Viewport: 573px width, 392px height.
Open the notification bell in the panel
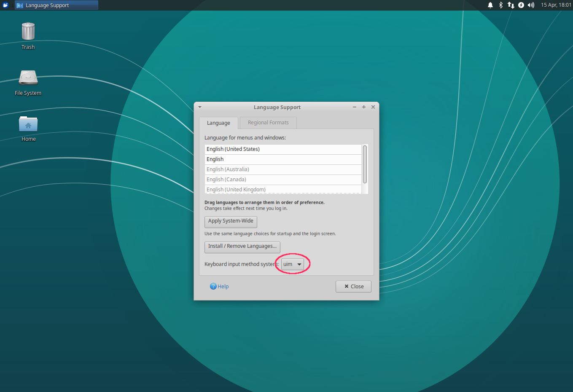(x=490, y=5)
